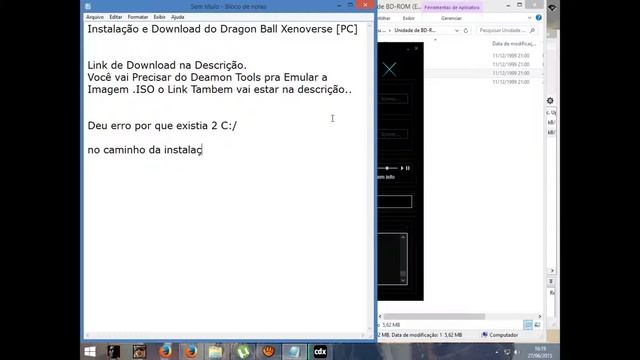The height and width of the screenshot is (360, 640).
Task: Expand the Explorer ribbon chevron
Action: pyautogui.click(x=529, y=18)
